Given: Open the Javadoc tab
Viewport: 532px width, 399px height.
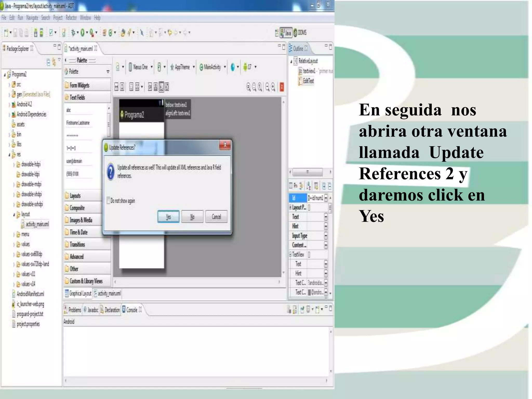Looking at the screenshot, I should pyautogui.click(x=91, y=310).
